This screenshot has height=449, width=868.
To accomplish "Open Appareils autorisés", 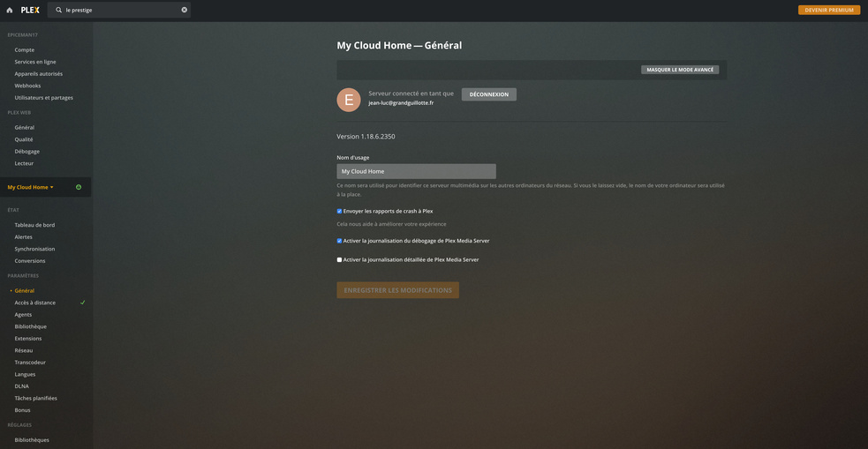I will tap(38, 73).
